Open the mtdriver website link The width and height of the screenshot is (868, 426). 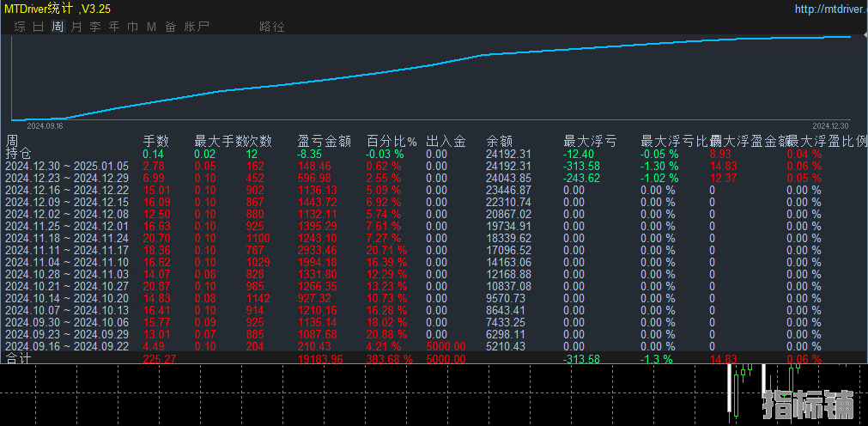point(830,9)
